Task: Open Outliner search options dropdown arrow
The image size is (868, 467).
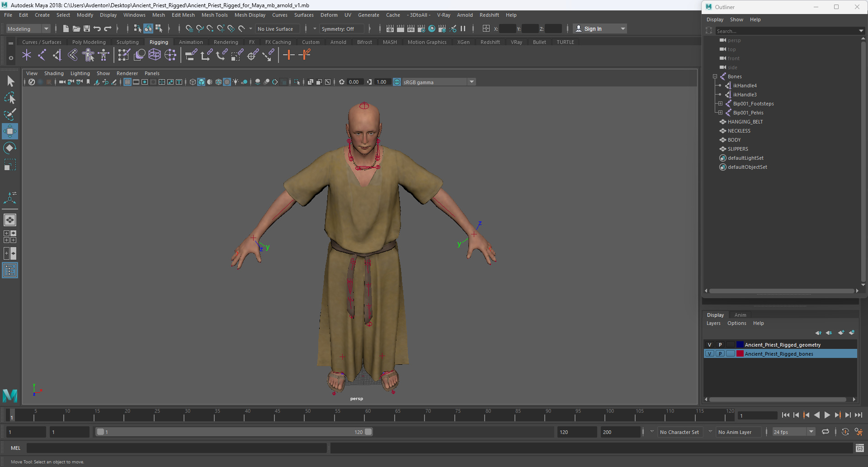Action: tap(861, 31)
